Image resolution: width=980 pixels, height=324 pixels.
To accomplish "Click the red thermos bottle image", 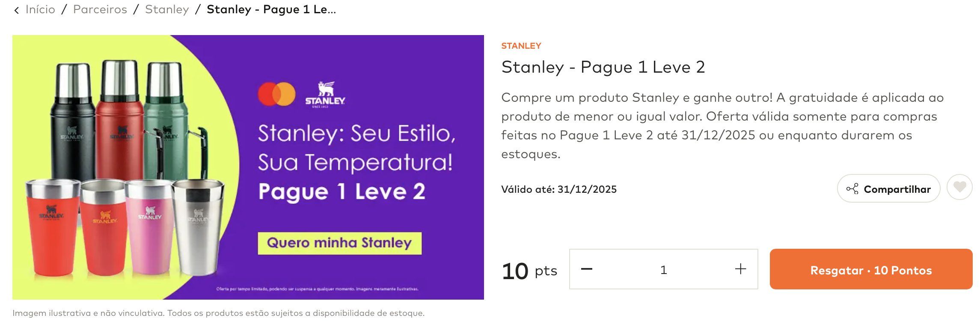I will 120,120.
